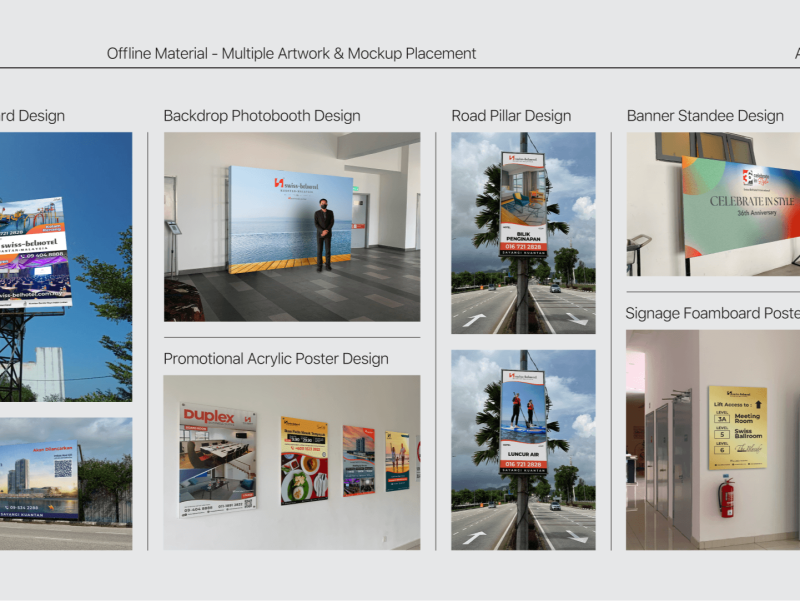This screenshot has height=601, width=800.
Task: Open the upper billboard mockup photo
Action: (x=65, y=266)
